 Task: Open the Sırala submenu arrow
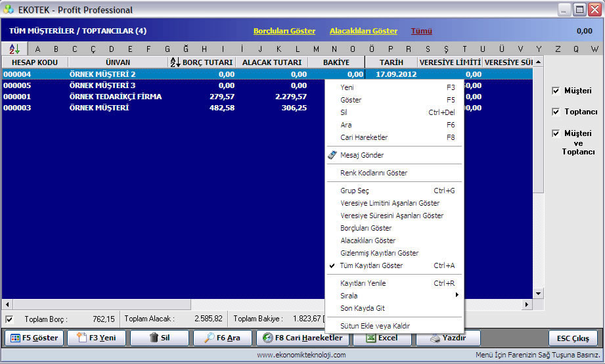point(457,295)
